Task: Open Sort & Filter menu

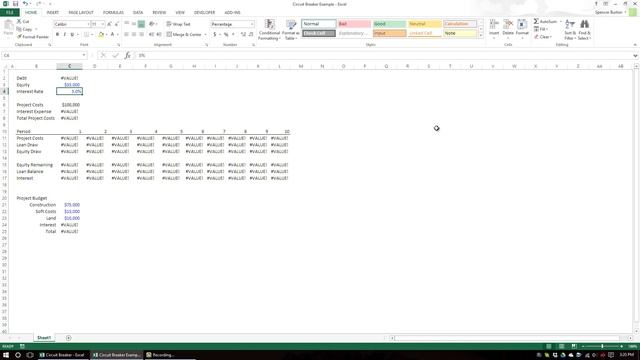Action: click(570, 29)
